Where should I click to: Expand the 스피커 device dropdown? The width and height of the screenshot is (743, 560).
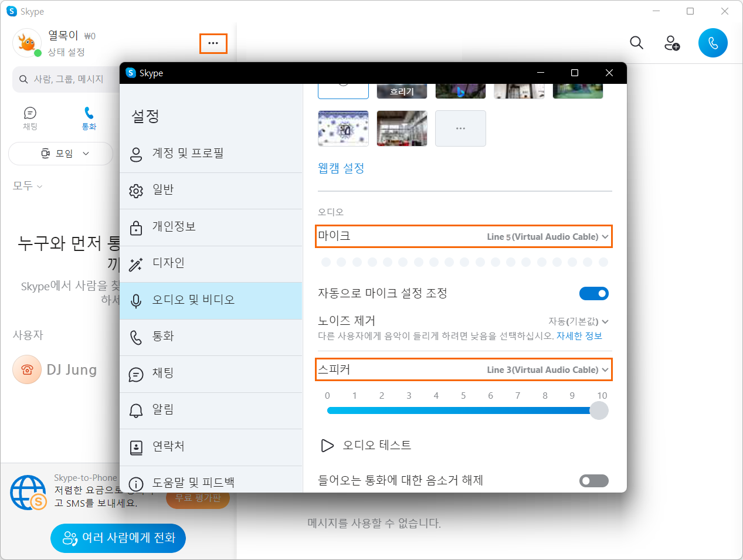pyautogui.click(x=464, y=369)
